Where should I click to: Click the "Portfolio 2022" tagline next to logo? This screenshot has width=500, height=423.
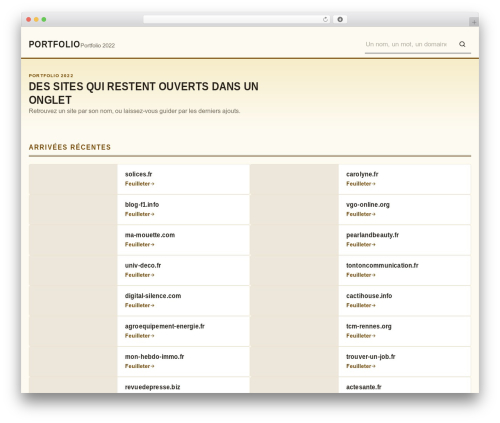click(98, 46)
